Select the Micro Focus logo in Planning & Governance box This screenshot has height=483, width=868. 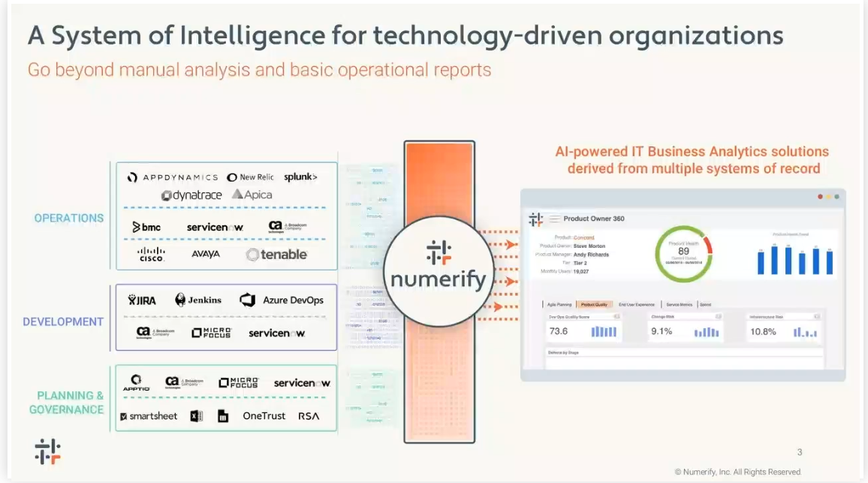click(x=239, y=382)
